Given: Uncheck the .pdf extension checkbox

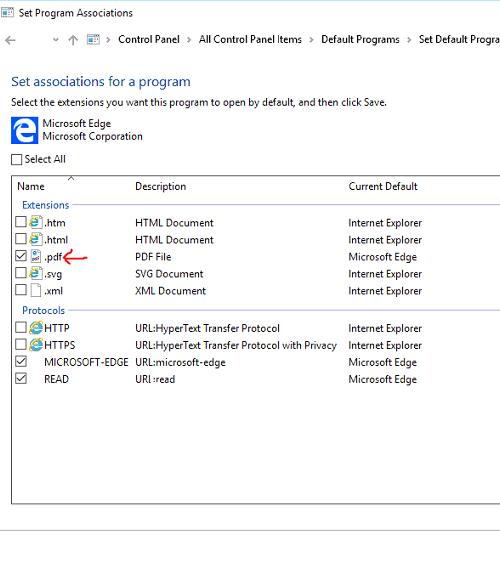Looking at the screenshot, I should pyautogui.click(x=21, y=256).
